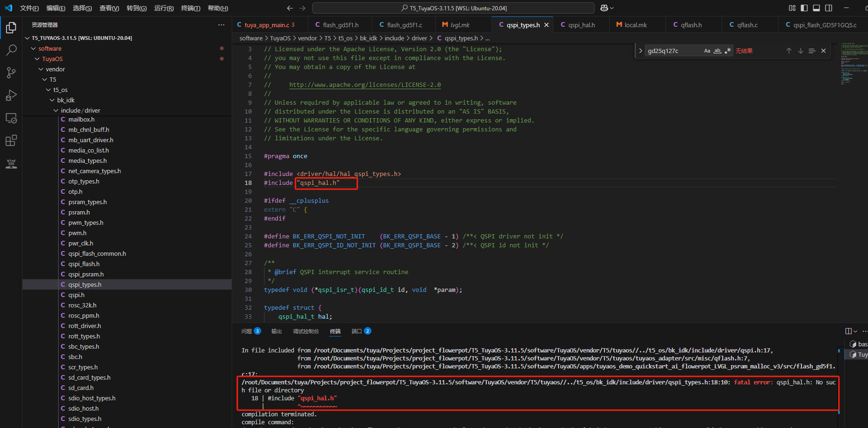The image size is (868, 428).
Task: Open the Apache license URL link
Action: pos(365,85)
